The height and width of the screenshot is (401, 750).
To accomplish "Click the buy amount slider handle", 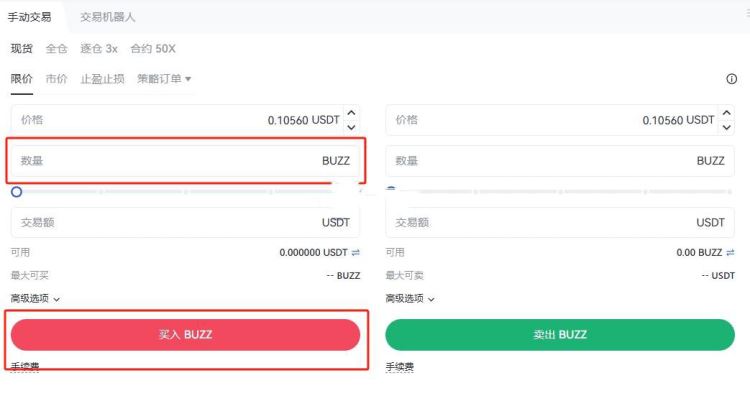I will 16,192.
